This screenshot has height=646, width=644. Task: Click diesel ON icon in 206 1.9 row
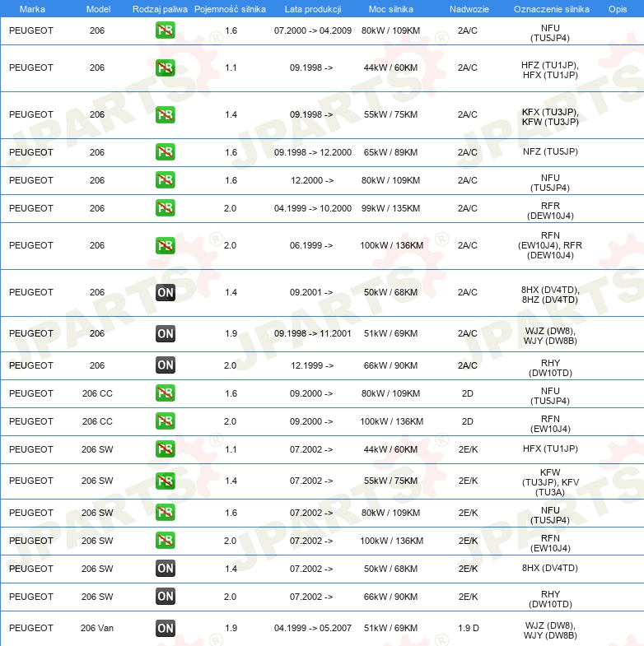[x=165, y=333]
